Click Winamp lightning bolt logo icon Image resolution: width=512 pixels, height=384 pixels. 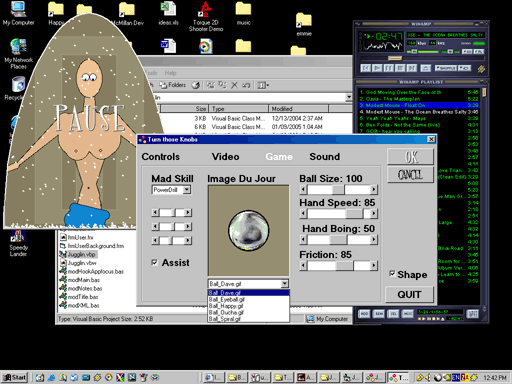(481, 69)
